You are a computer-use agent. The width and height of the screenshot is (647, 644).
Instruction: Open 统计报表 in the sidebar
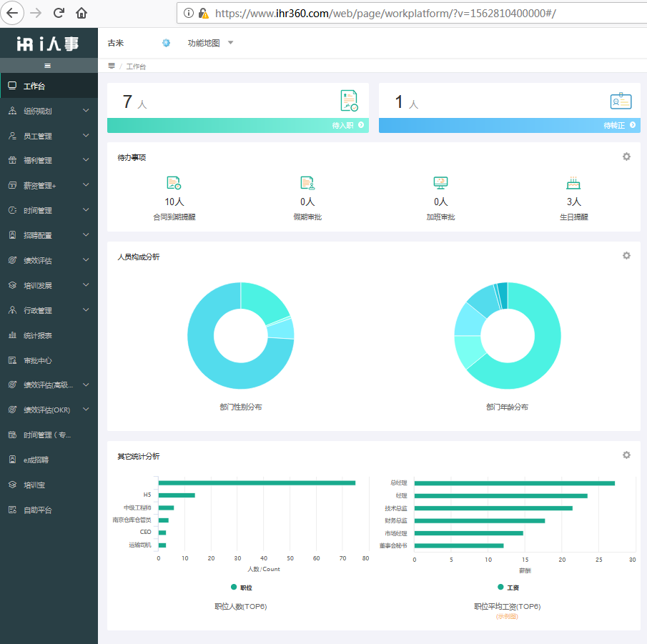coord(49,335)
